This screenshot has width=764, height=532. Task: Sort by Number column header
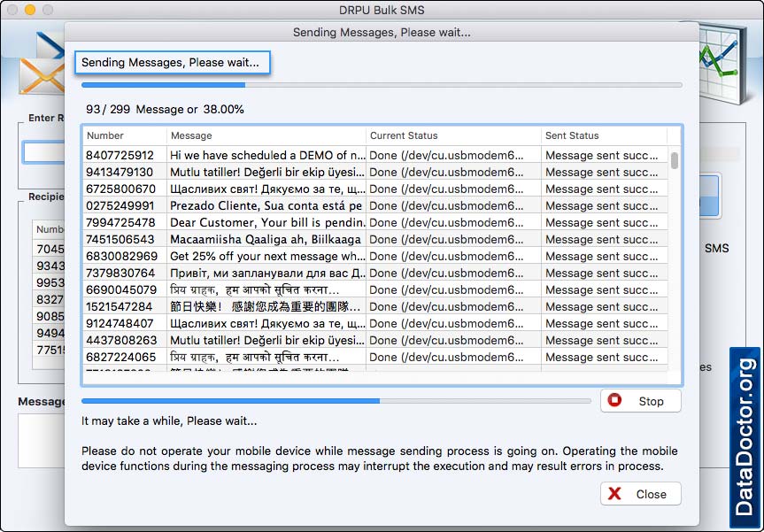point(124,135)
